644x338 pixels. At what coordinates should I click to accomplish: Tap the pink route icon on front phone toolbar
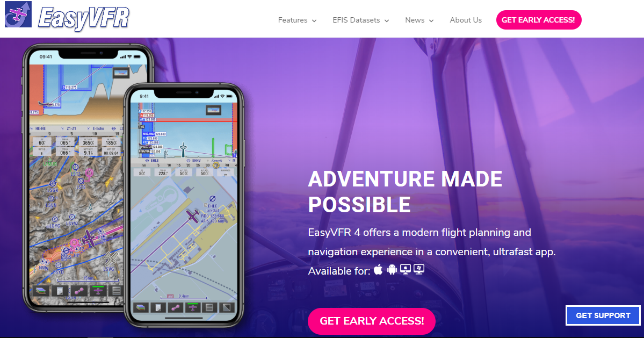point(176,307)
